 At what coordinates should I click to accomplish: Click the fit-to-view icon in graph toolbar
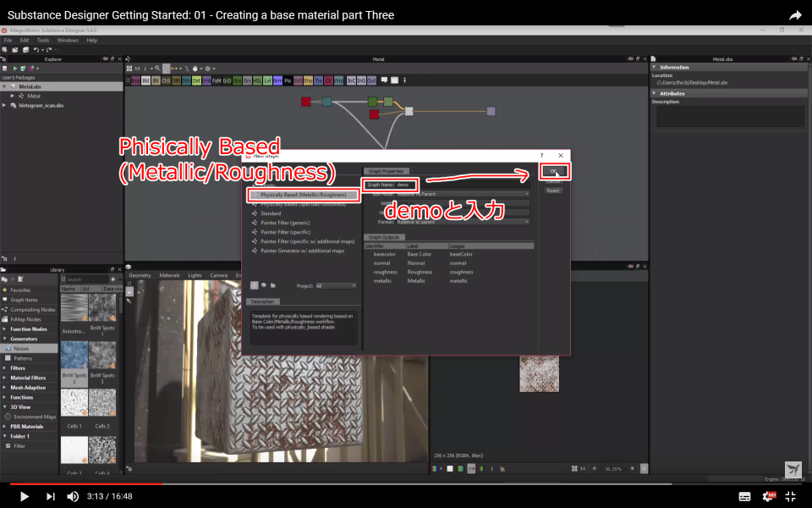point(129,69)
